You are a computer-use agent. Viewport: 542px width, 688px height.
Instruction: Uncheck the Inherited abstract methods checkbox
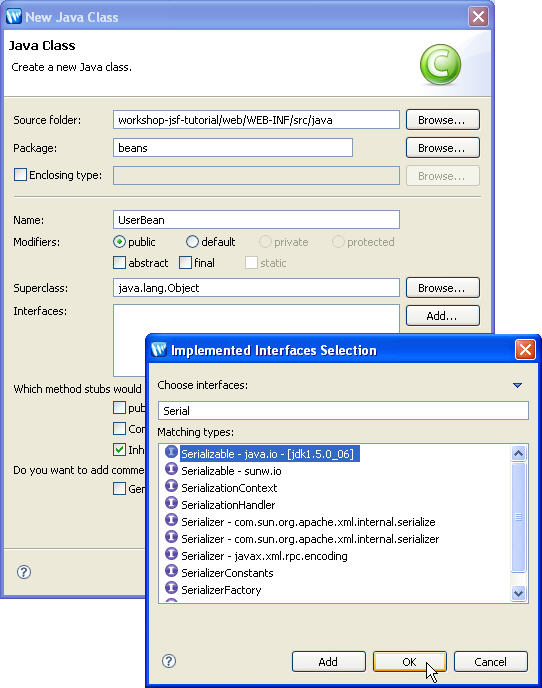[x=119, y=449]
